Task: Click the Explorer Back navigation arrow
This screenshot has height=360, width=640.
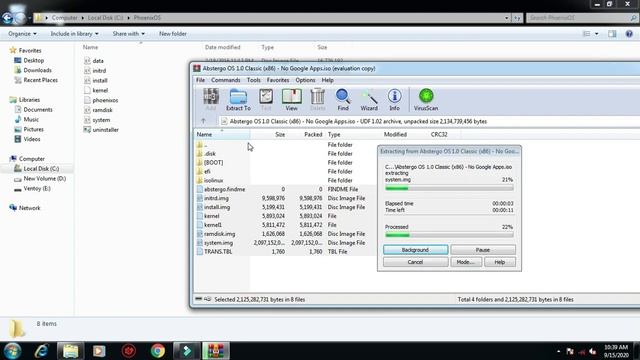Action: (7, 18)
